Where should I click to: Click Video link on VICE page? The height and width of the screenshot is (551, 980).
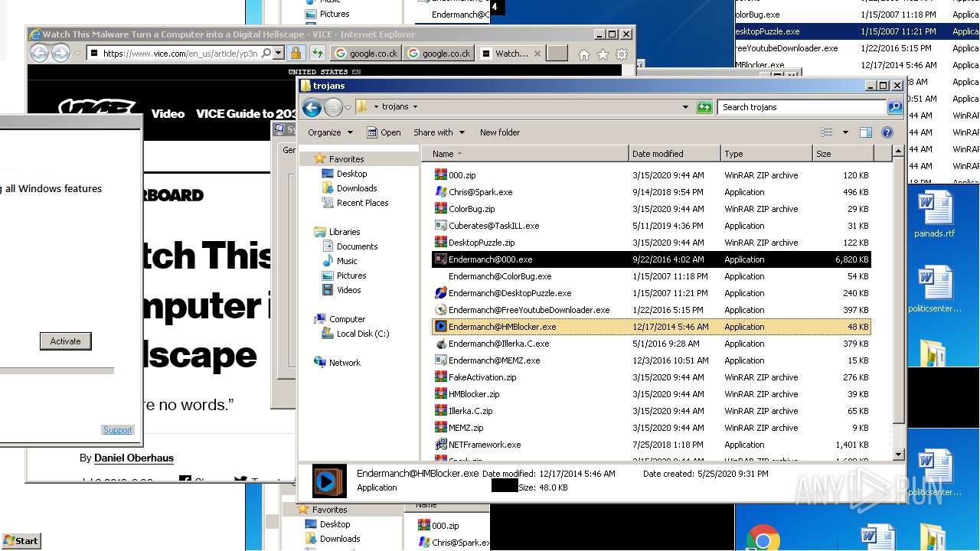point(168,113)
